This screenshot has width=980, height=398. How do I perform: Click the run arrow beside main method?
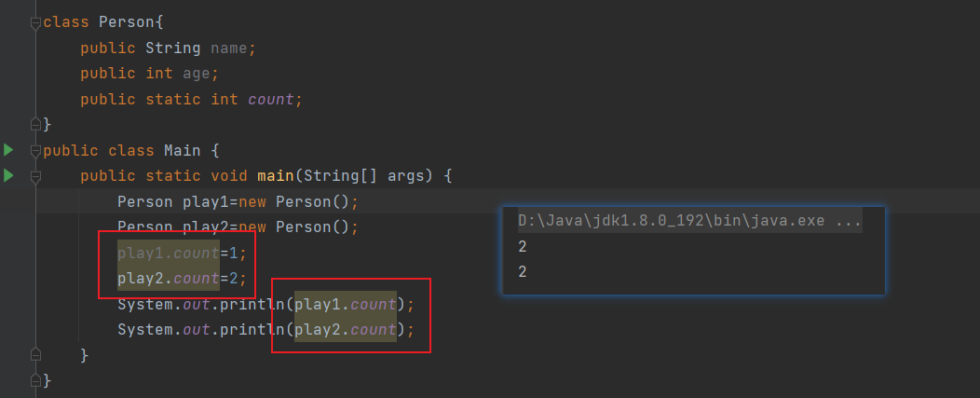8,176
